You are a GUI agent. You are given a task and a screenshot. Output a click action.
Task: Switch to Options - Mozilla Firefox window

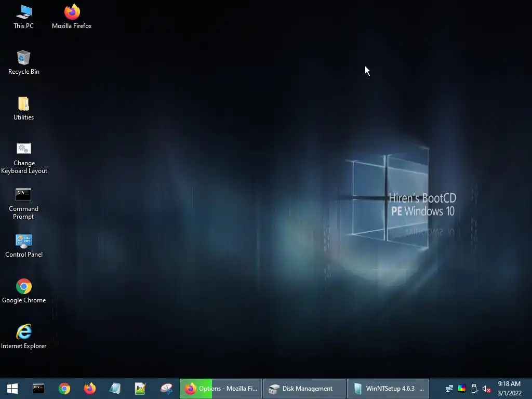220,389
